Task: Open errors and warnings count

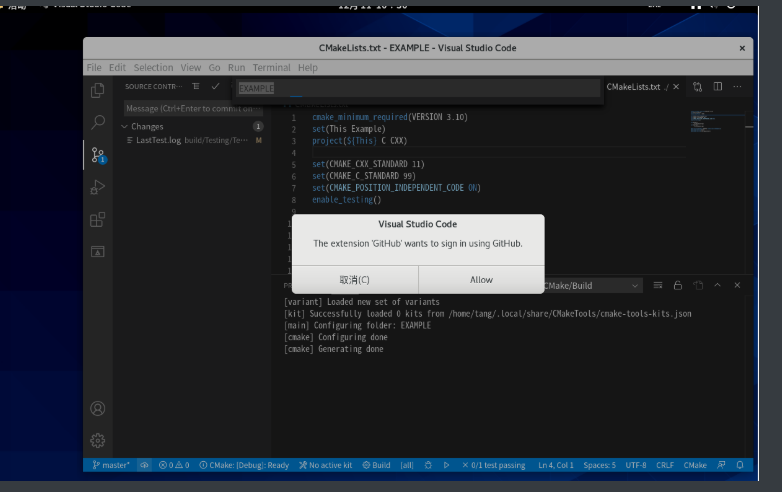Action: click(x=174, y=465)
